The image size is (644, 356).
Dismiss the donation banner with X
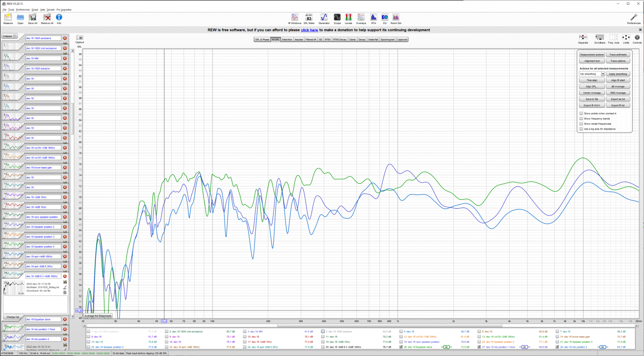click(x=640, y=30)
